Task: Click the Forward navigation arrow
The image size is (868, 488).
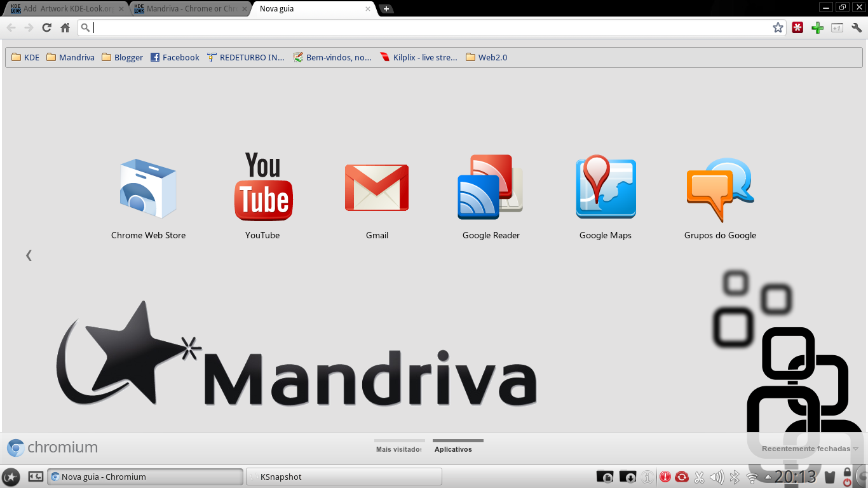Action: [x=29, y=27]
